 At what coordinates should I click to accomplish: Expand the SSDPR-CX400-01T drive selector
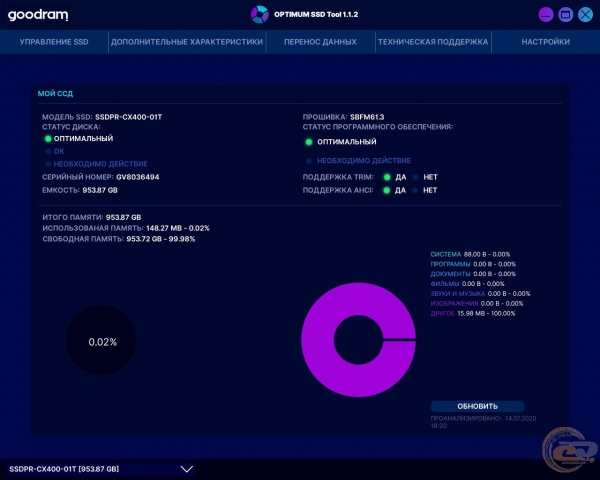[x=101, y=469]
